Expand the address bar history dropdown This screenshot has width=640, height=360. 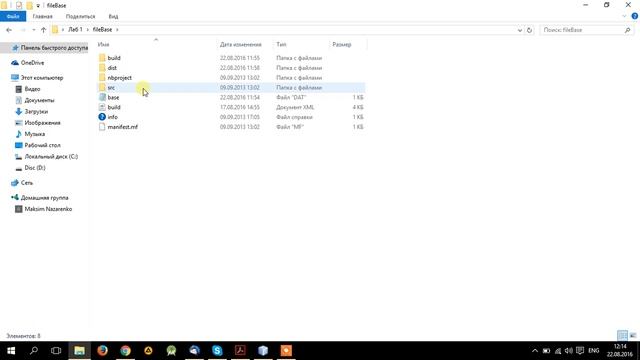click(x=520, y=30)
